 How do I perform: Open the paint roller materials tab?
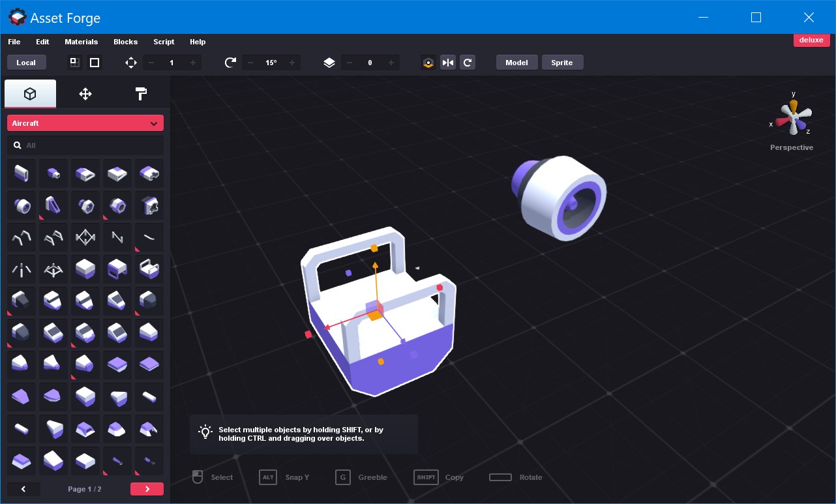tap(141, 94)
